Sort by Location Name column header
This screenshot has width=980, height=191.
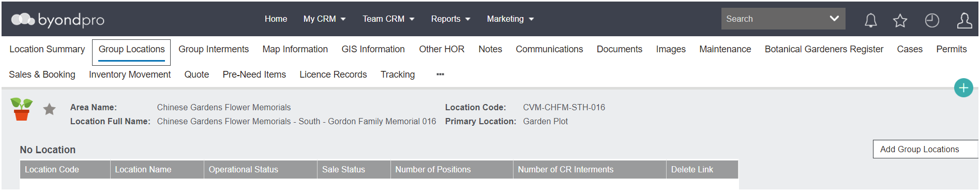(x=157, y=170)
